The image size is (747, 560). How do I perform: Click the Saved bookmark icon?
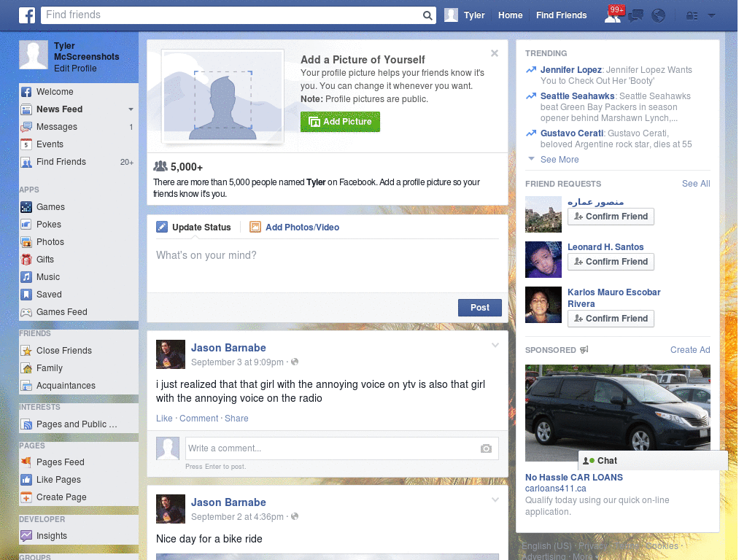pyautogui.click(x=26, y=295)
